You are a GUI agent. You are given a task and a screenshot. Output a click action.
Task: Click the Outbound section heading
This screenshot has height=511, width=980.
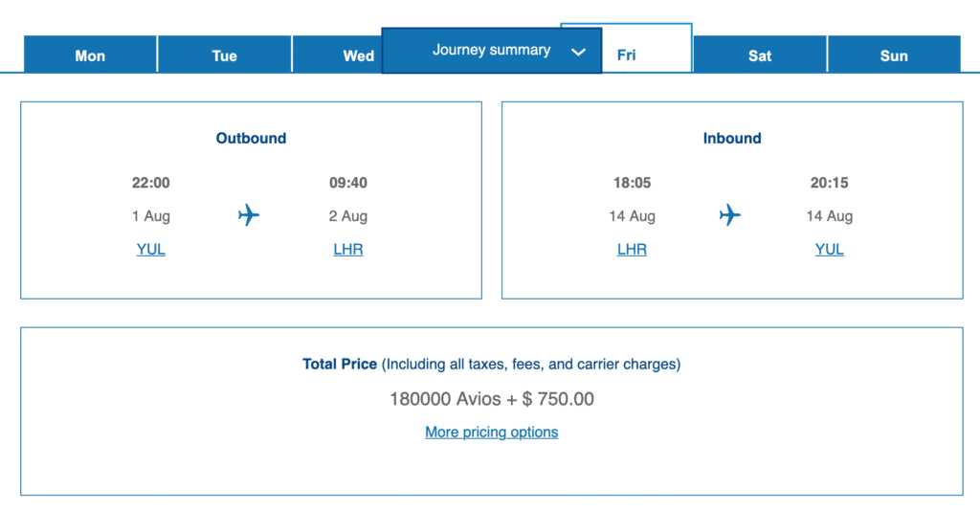tap(251, 138)
